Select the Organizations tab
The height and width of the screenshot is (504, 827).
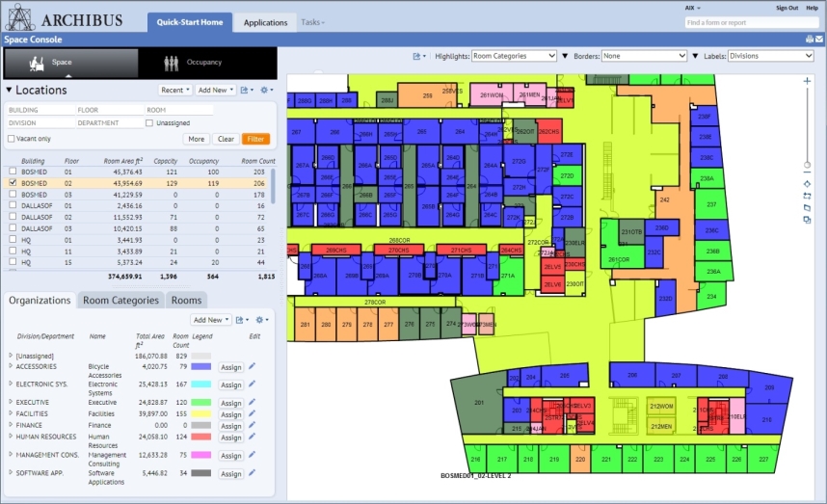tap(40, 300)
